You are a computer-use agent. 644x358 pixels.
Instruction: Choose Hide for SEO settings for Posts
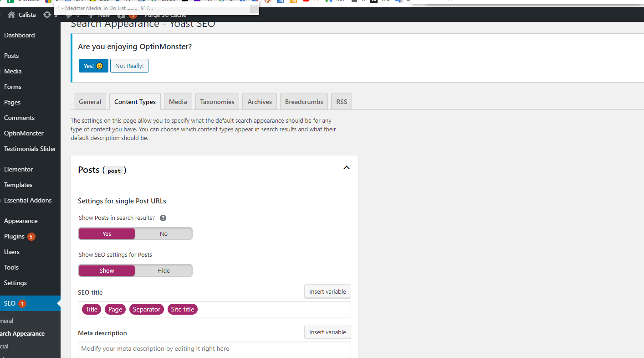coord(164,270)
